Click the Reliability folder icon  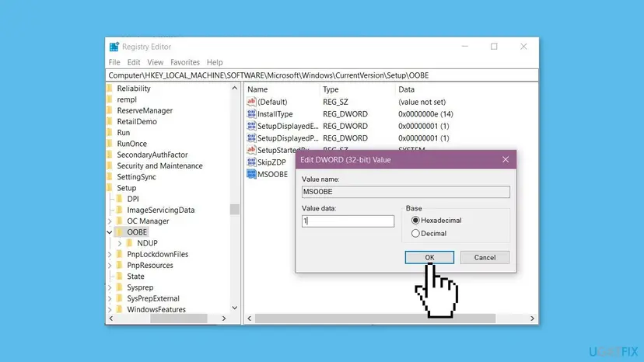(109, 89)
